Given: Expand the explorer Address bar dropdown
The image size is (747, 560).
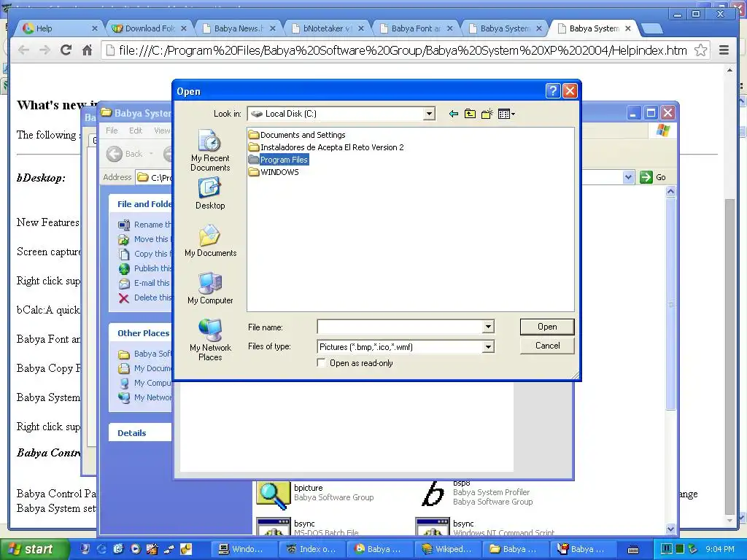Looking at the screenshot, I should pyautogui.click(x=628, y=177).
